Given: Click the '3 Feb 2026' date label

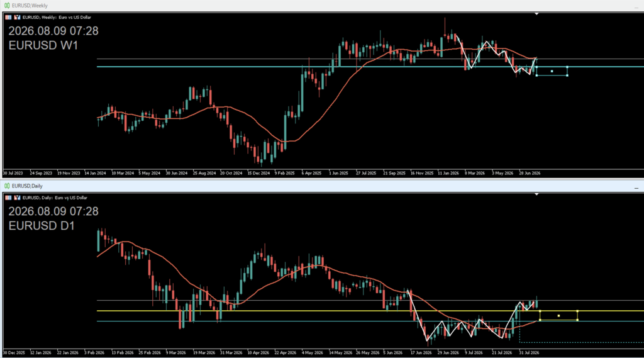Looking at the screenshot, I should click(94, 353).
